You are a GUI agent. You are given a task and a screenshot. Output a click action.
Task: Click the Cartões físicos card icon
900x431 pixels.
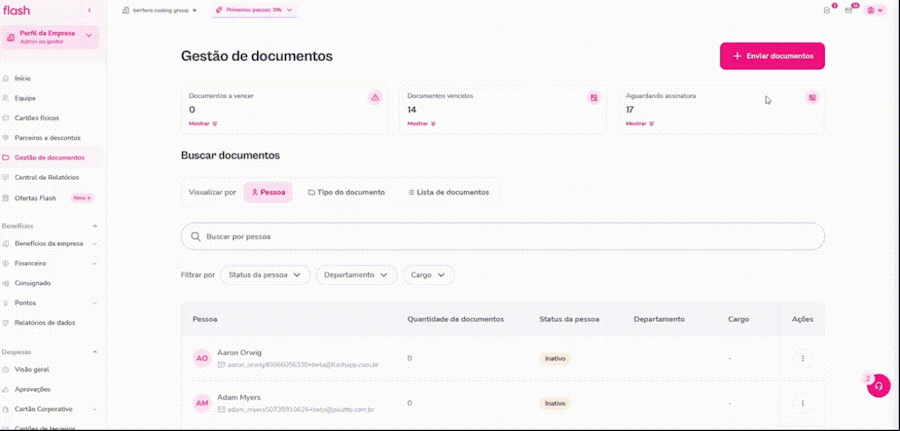pyautogui.click(x=6, y=118)
